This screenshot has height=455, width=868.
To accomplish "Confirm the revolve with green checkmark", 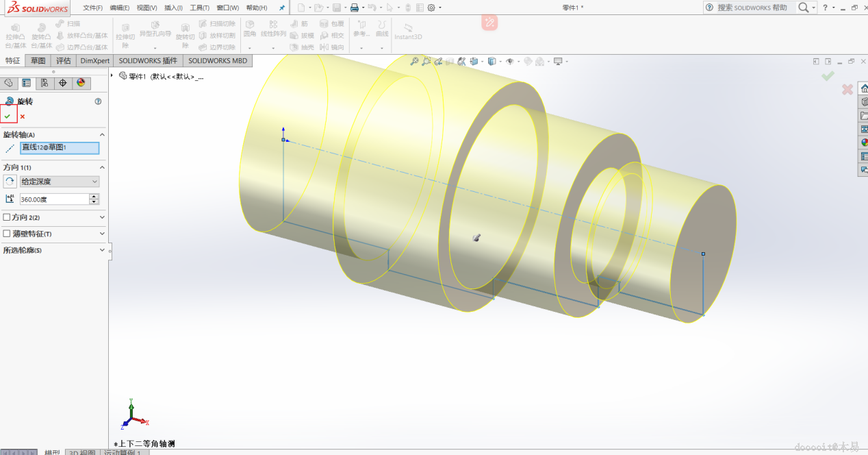I will pos(8,116).
